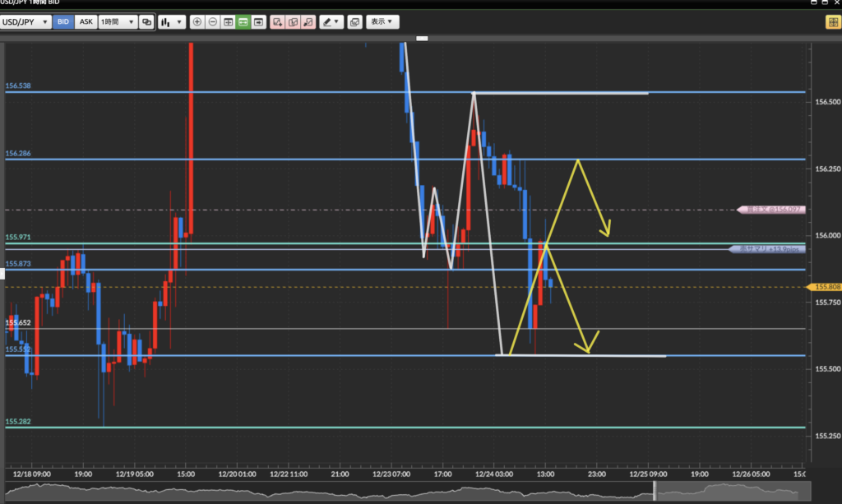Click the single-panel layout icon
The width and height of the screenshot is (842, 504).
(258, 22)
